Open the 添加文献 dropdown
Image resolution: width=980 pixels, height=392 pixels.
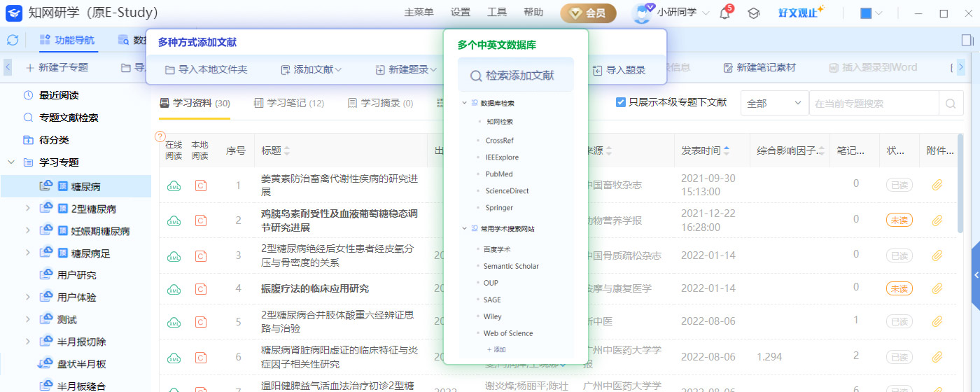311,69
